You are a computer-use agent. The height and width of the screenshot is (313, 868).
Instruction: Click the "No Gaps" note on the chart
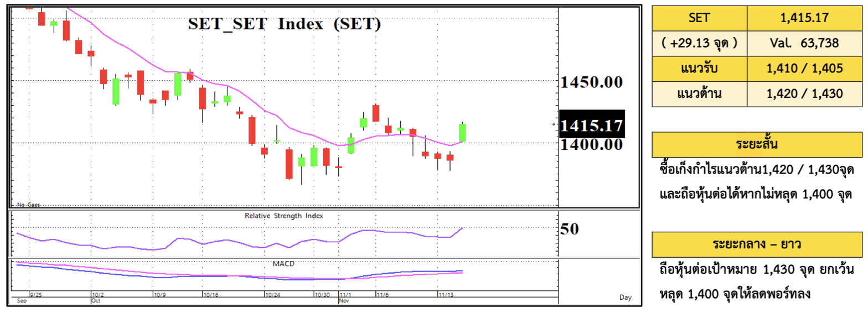click(x=28, y=205)
